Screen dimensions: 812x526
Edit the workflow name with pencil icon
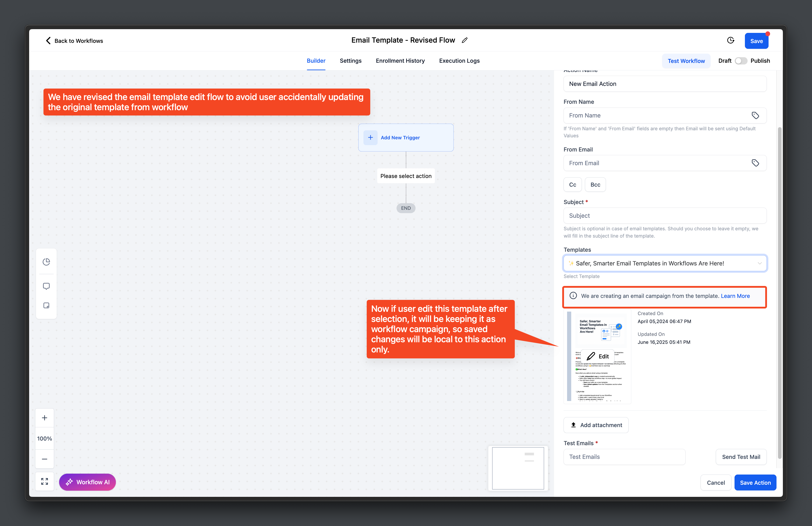(x=464, y=40)
